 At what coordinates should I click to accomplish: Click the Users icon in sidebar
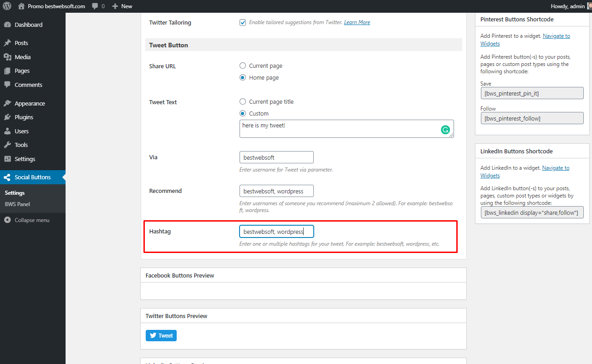pos(7,131)
